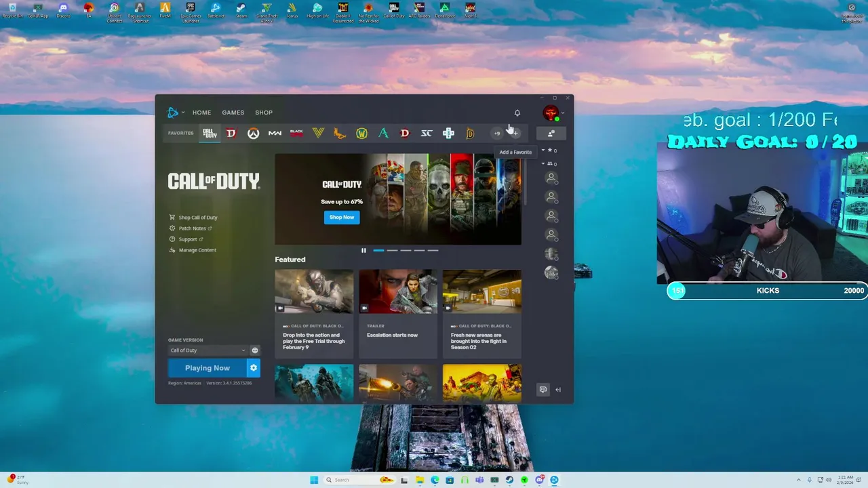Open the Windows Start button
Screen dimensions: 868x488
(x=314, y=480)
